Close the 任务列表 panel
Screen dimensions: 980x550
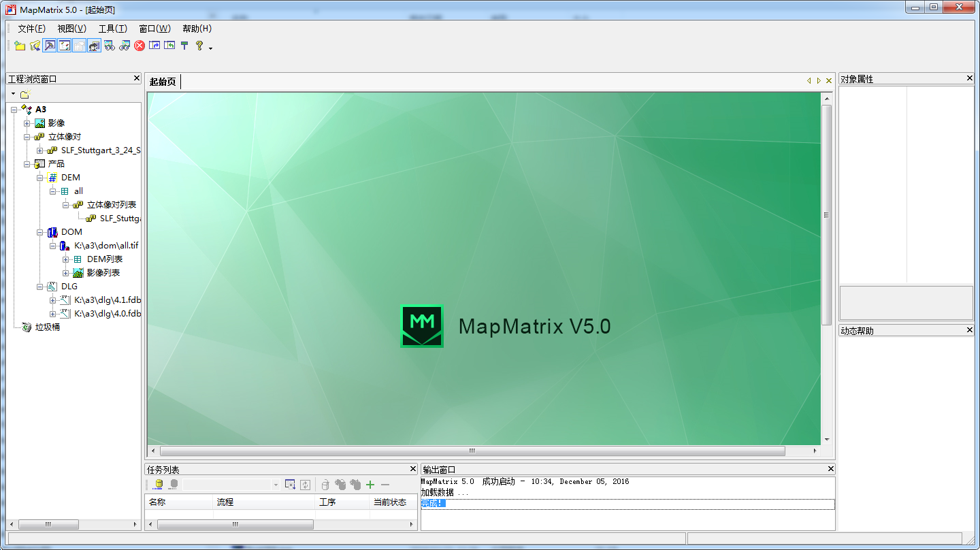click(x=412, y=469)
